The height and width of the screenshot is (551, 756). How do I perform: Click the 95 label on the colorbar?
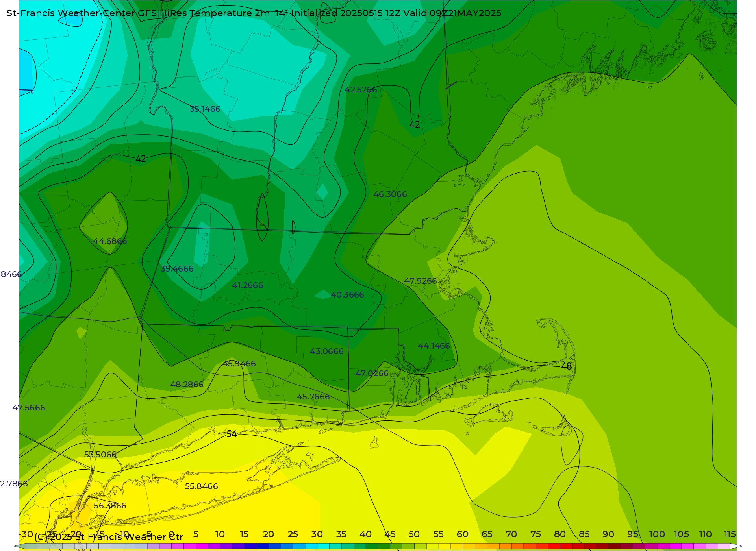click(x=633, y=534)
